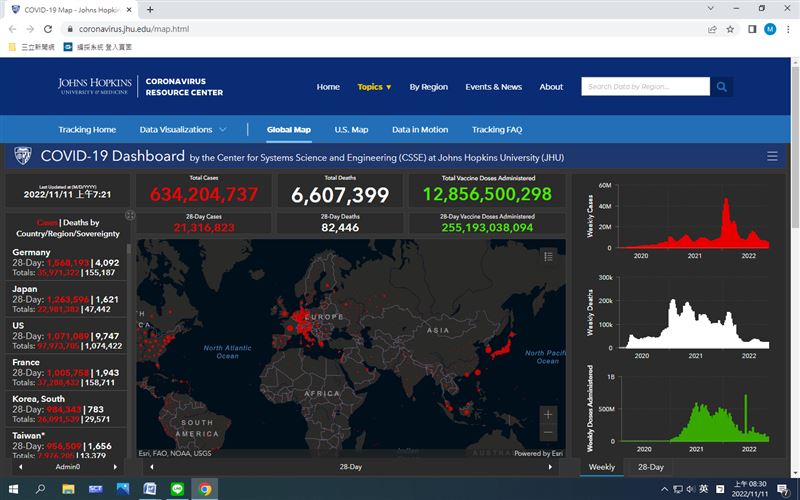The width and height of the screenshot is (800, 500).
Task: Toggle input language indicator 英
Action: [704, 489]
